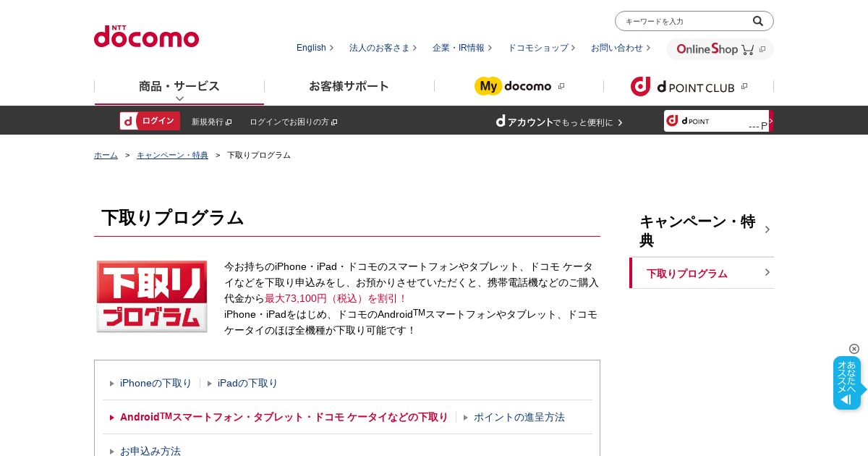Go to キャンペーン・特典 breadcrumb link
868x456 pixels.
[172, 155]
